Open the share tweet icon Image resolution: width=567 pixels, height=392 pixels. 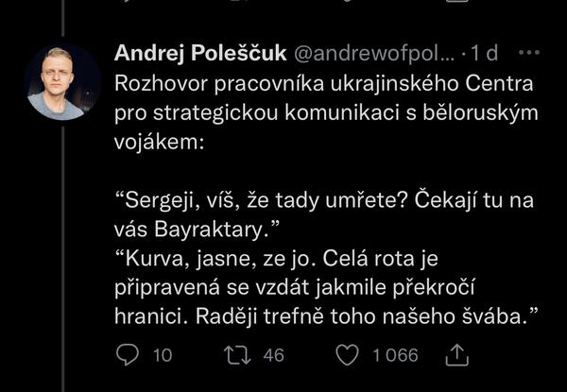click(x=456, y=354)
